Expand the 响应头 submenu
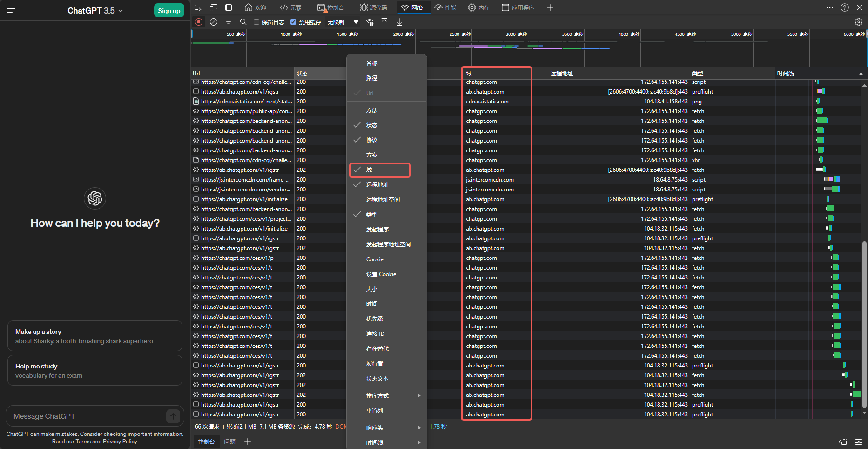Viewport: 868px width, 449px height. (x=387, y=428)
